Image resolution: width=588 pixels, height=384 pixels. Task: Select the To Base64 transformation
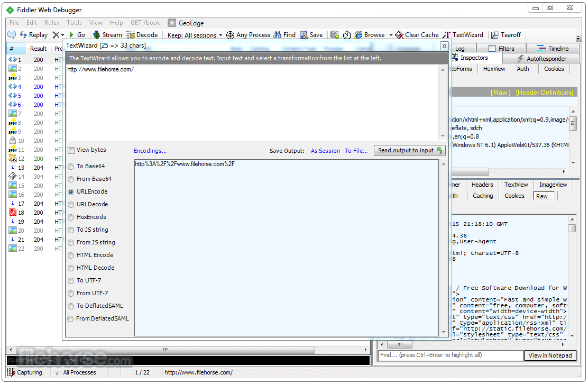pos(71,167)
